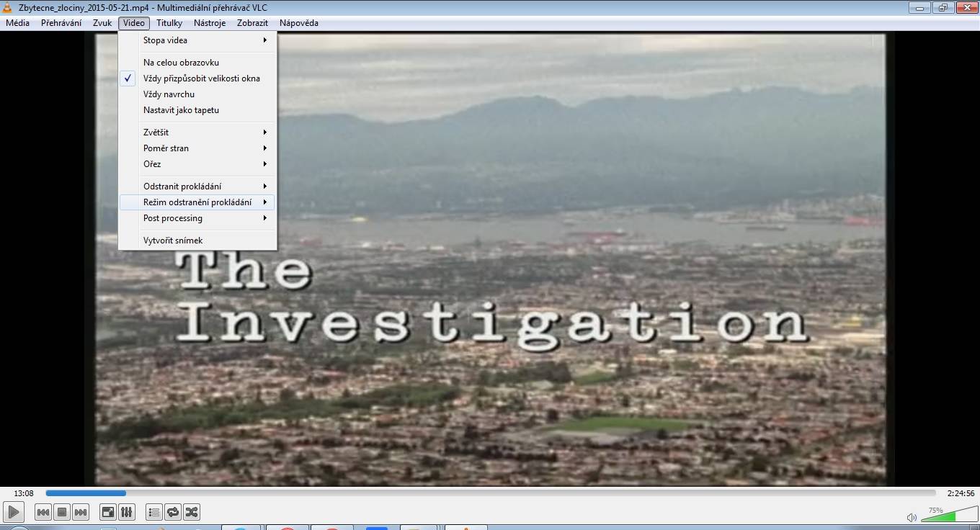The image size is (980, 530).
Task: Jump to previous media with skip-back button
Action: click(43, 512)
